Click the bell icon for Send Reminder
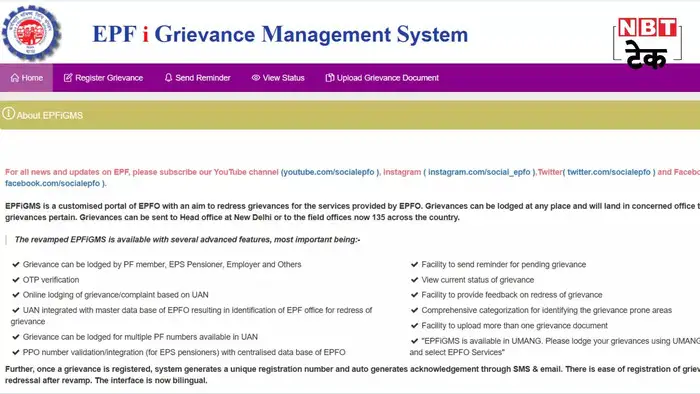The height and width of the screenshot is (394, 700). (168, 78)
